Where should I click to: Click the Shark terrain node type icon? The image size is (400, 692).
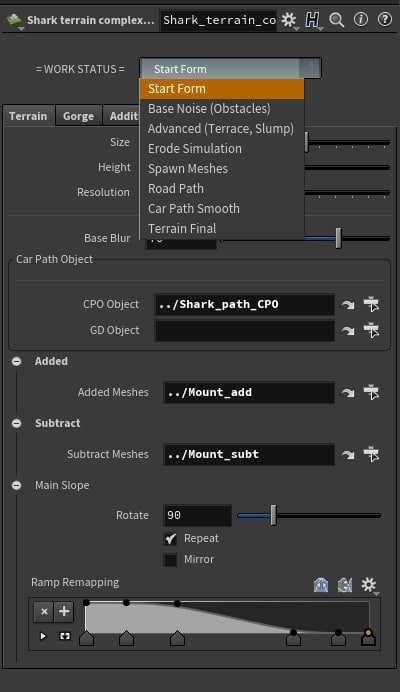pyautogui.click(x=14, y=20)
